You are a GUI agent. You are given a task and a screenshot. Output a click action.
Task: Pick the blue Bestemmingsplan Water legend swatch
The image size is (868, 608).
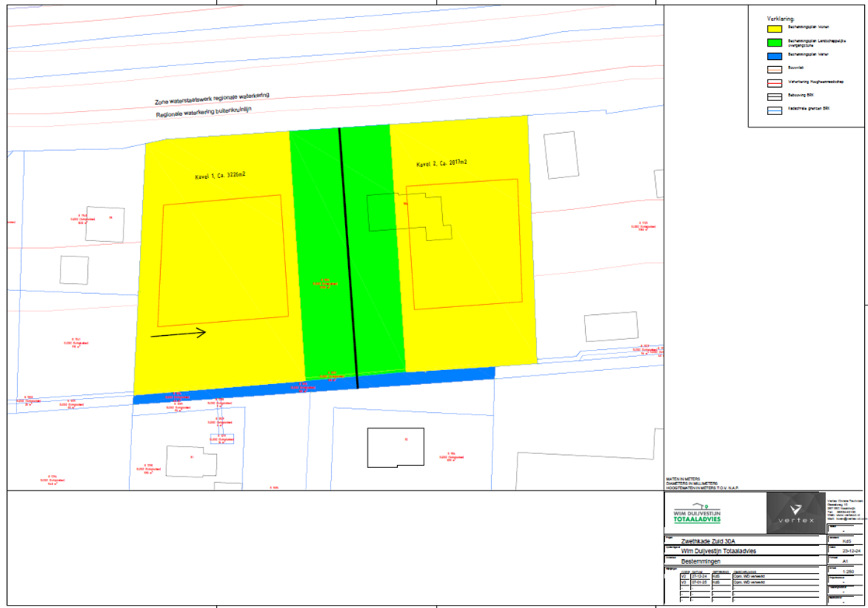774,55
